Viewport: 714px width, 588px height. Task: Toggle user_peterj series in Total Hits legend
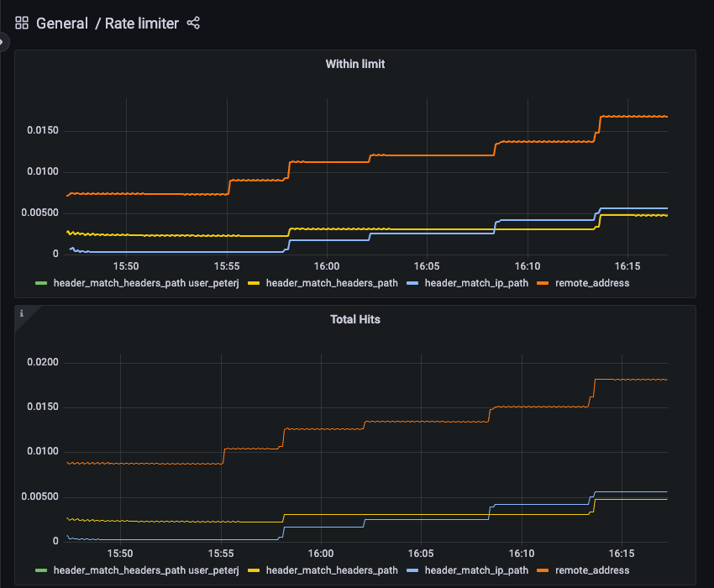pyautogui.click(x=146, y=570)
